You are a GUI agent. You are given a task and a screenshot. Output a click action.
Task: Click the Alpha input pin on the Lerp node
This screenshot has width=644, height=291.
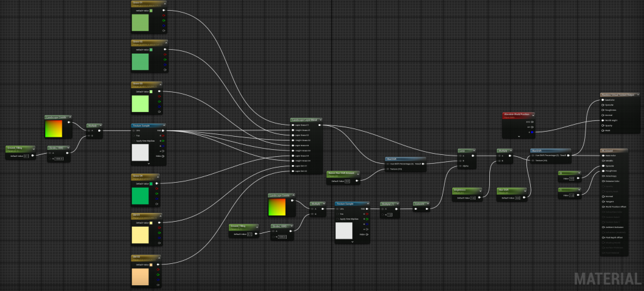[461, 166]
